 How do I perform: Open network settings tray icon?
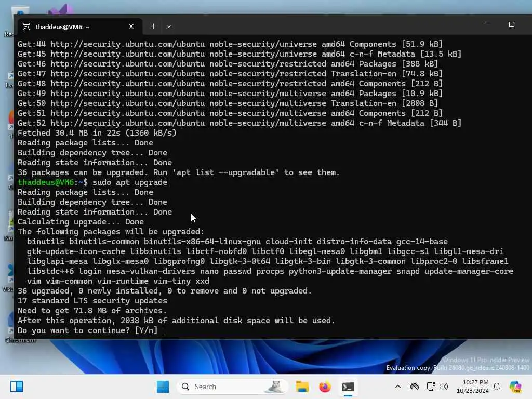tap(431, 387)
